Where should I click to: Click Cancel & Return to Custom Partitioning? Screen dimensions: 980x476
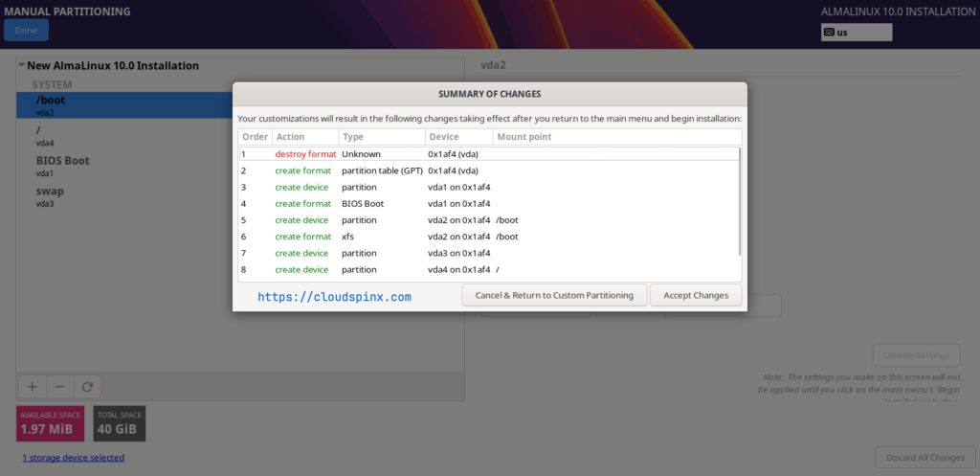554,295
